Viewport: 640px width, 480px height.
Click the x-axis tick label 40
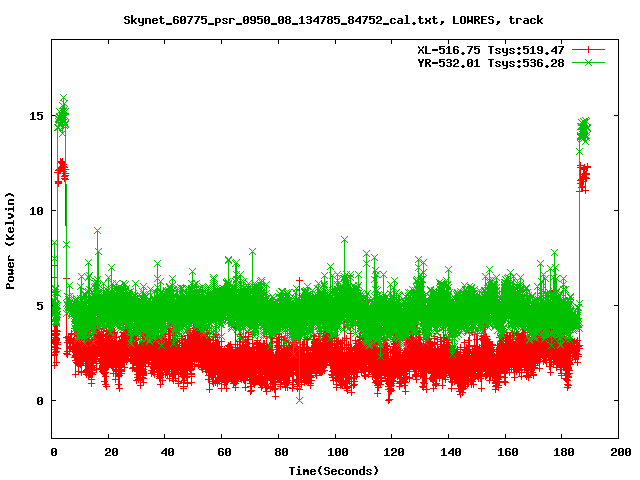coord(167,452)
